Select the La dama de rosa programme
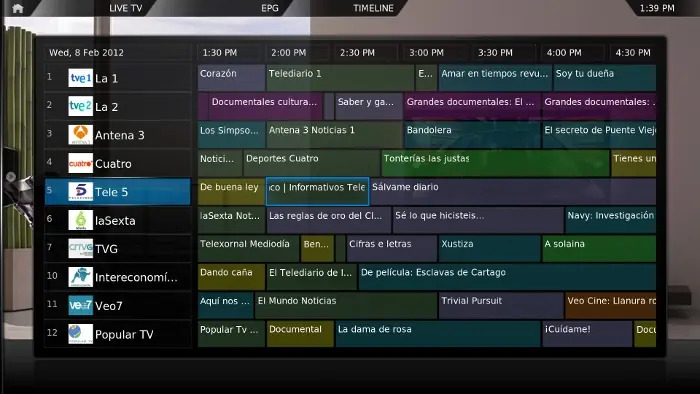Image resolution: width=700 pixels, height=394 pixels. tap(438, 334)
